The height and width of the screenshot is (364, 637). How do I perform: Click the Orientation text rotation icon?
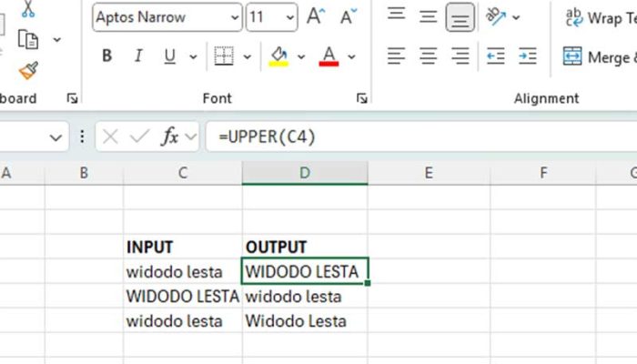[x=496, y=16]
